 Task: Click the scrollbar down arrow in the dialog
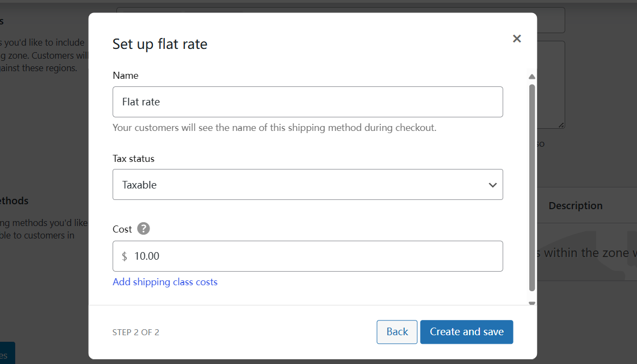(531, 303)
